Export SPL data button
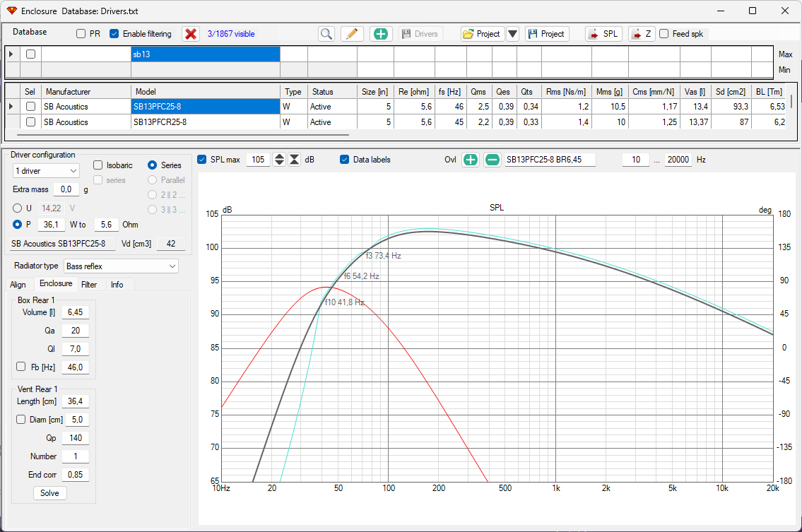 [603, 34]
